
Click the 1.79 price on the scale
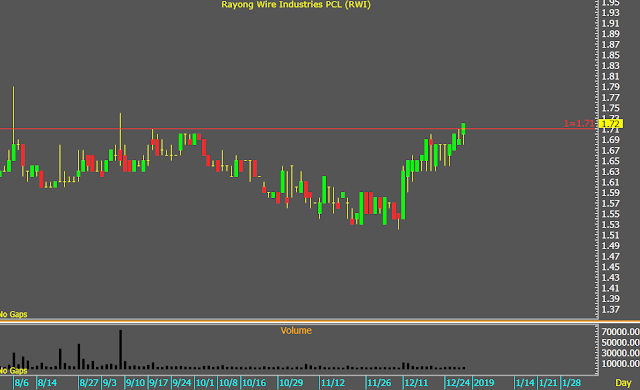pyautogui.click(x=611, y=87)
